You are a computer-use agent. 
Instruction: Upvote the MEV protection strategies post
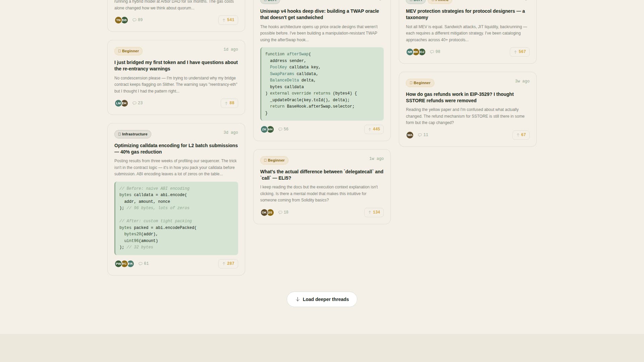pos(520,52)
